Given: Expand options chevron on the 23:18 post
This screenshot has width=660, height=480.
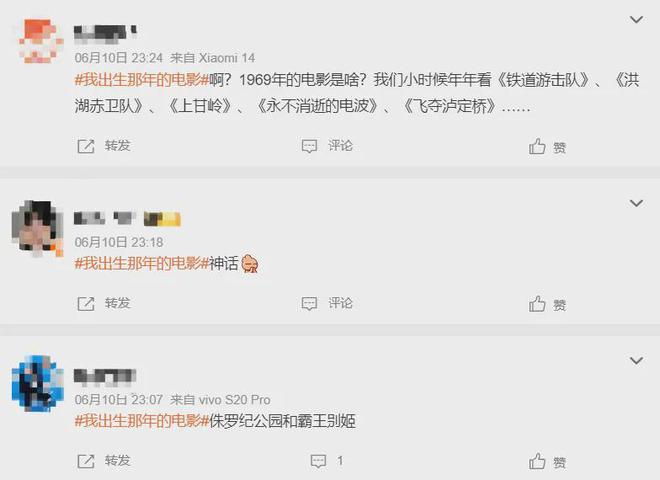Looking at the screenshot, I should 636,203.
